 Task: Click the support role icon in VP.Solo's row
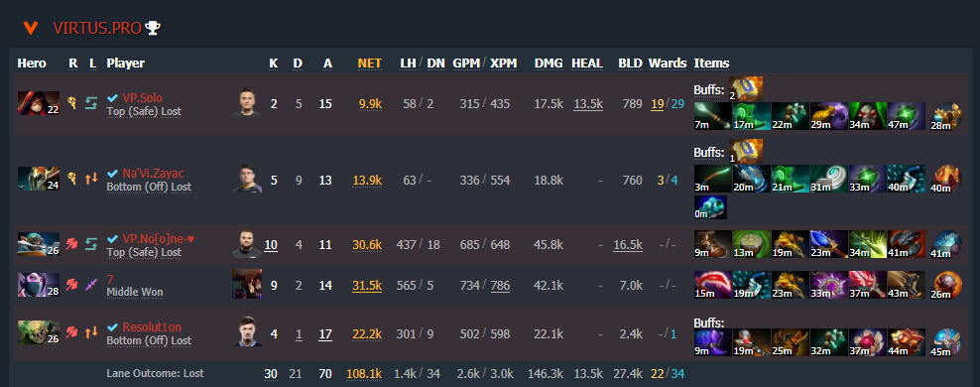[72, 103]
